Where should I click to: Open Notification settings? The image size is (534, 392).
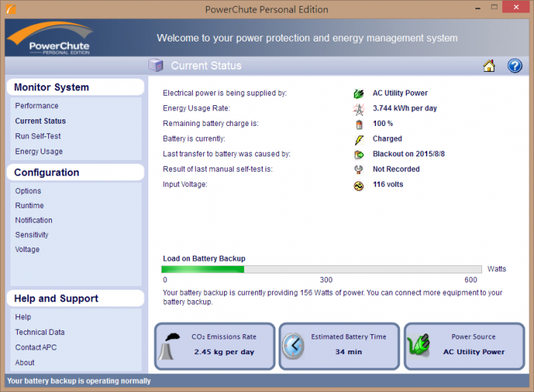coord(33,220)
